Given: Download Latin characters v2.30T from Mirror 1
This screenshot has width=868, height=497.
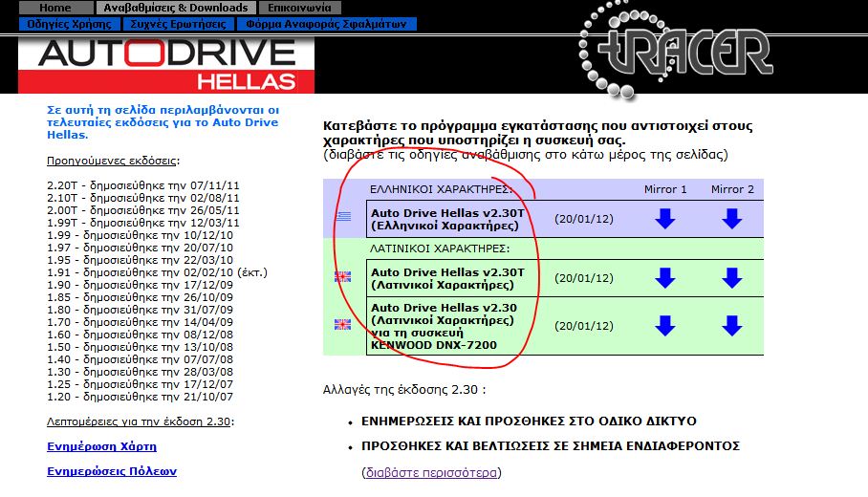Looking at the screenshot, I should click(664, 278).
